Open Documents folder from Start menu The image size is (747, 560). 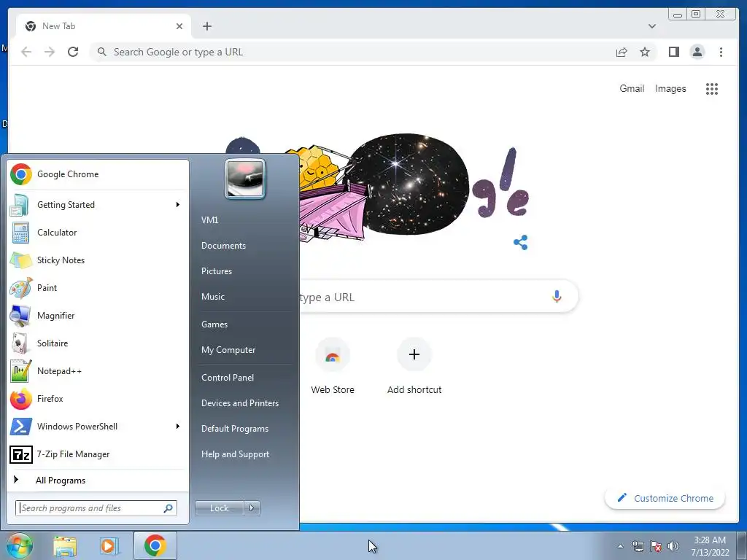click(x=223, y=246)
